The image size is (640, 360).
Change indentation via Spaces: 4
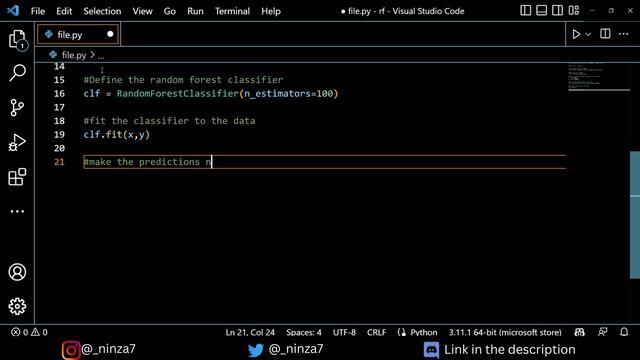304,332
